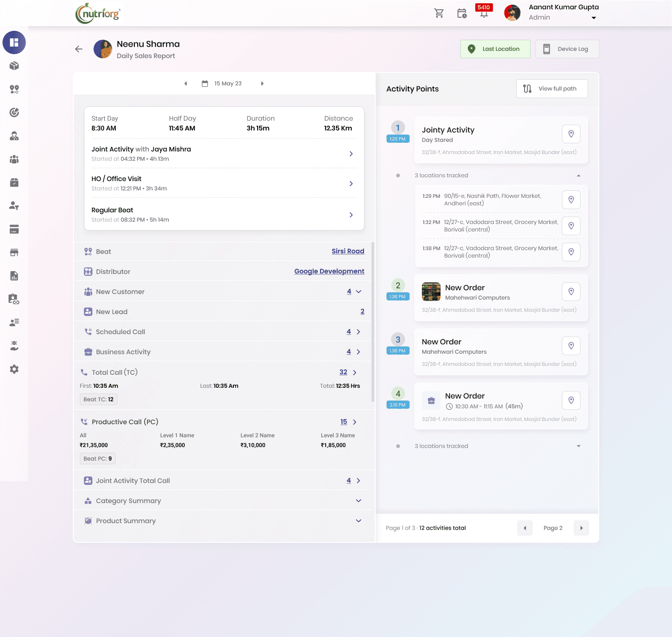Viewport: 672px width, 637px height.
Task: Click View full path button
Action: tap(552, 89)
